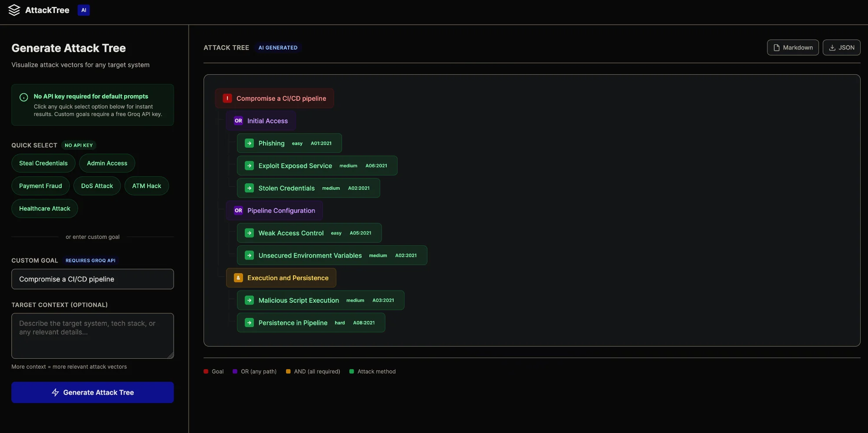This screenshot has width=868, height=433.
Task: Click the download icon inside the JSON button
Action: point(832,47)
